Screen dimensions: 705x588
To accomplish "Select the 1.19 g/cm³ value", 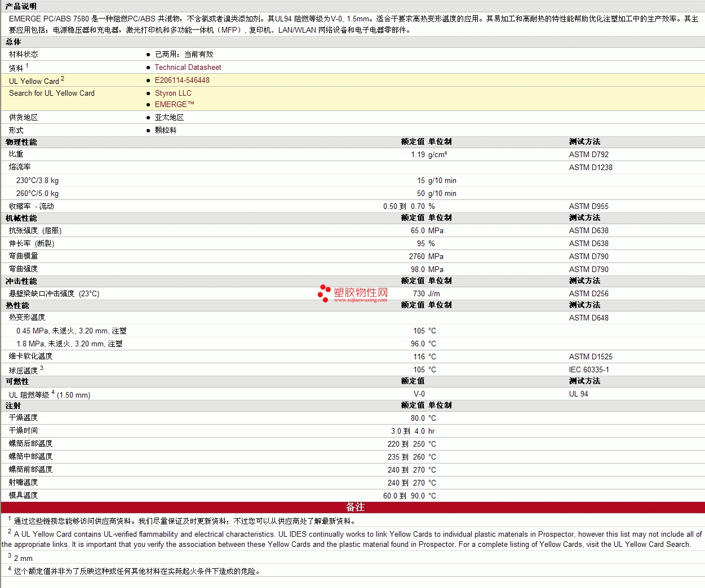I will coord(429,154).
